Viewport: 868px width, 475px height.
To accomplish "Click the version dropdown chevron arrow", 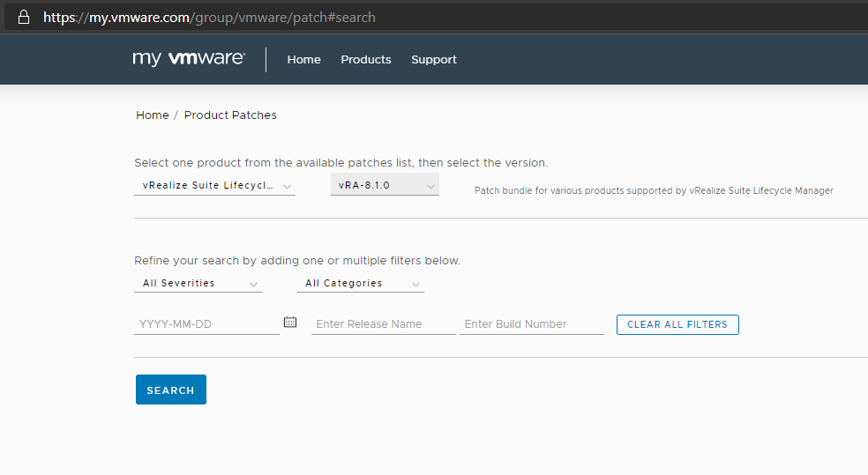I will click(x=430, y=186).
